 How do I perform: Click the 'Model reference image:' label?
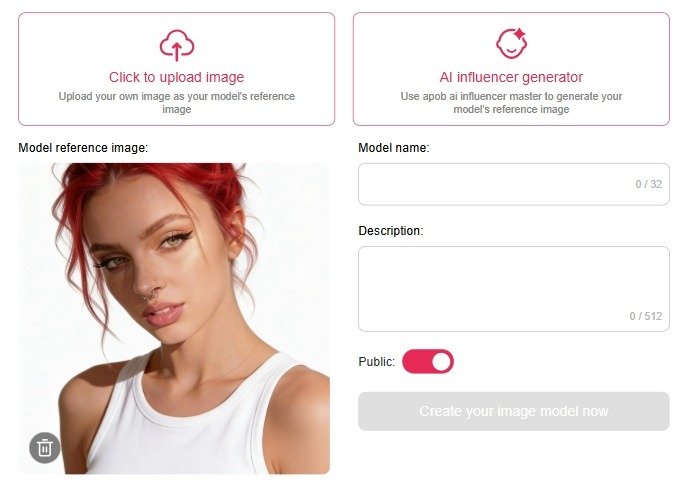tap(83, 148)
